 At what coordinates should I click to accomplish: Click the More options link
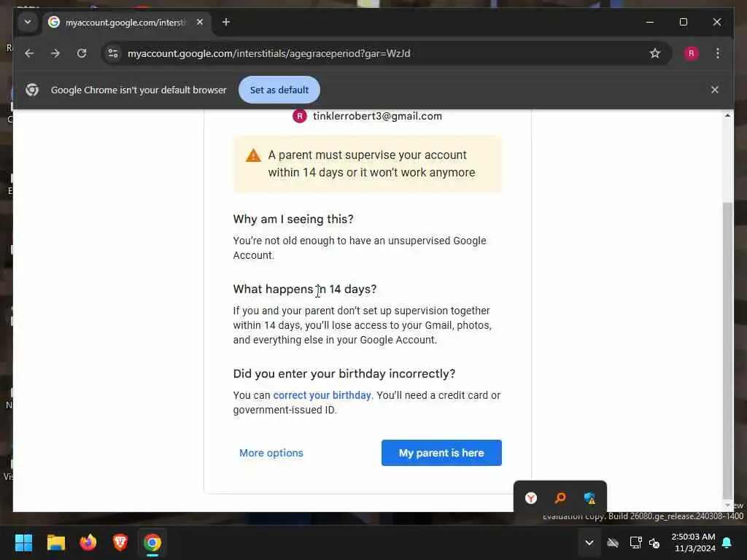pos(271,453)
